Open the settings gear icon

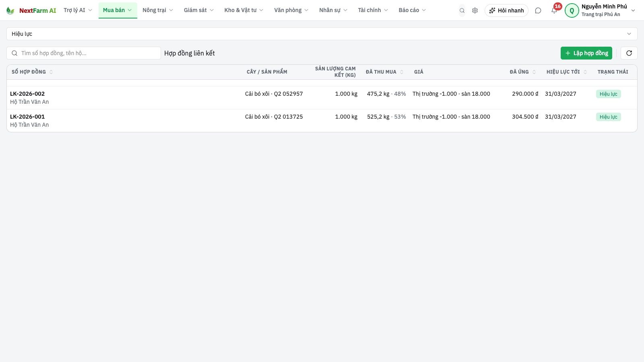tap(475, 10)
